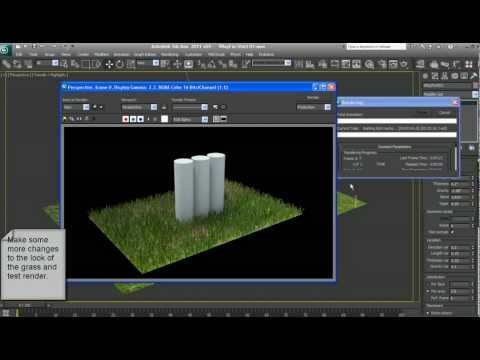
Task: Open the Area to Render dropdown
Action: point(76,107)
